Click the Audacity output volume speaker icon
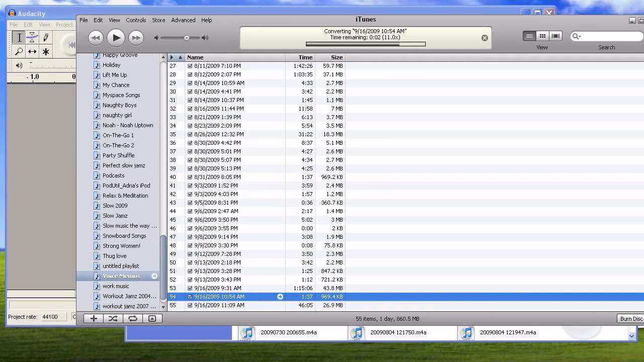 [19, 65]
